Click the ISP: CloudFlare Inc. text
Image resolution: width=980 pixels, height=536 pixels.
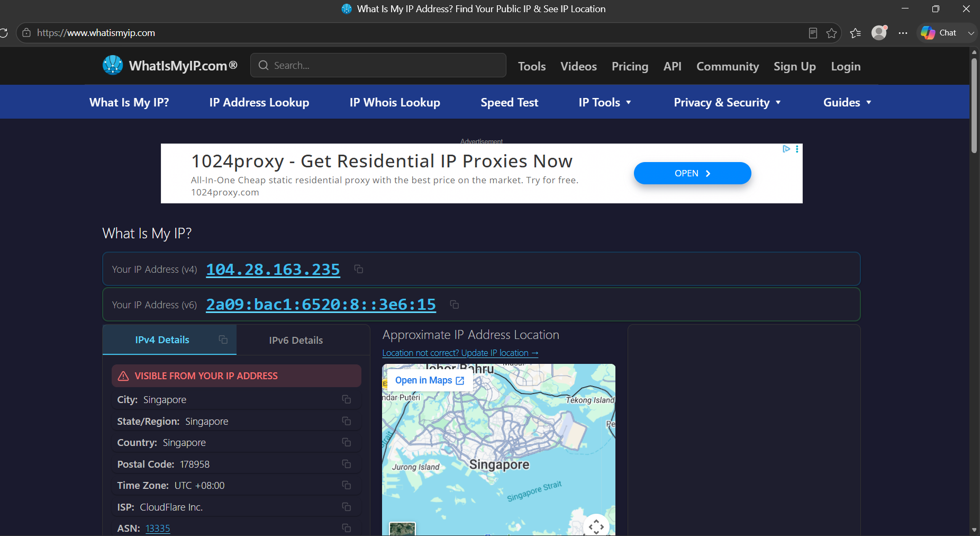[x=160, y=507]
